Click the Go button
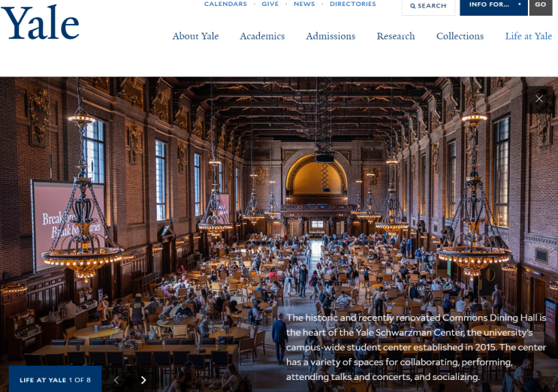This screenshot has height=392, width=558. tap(541, 6)
